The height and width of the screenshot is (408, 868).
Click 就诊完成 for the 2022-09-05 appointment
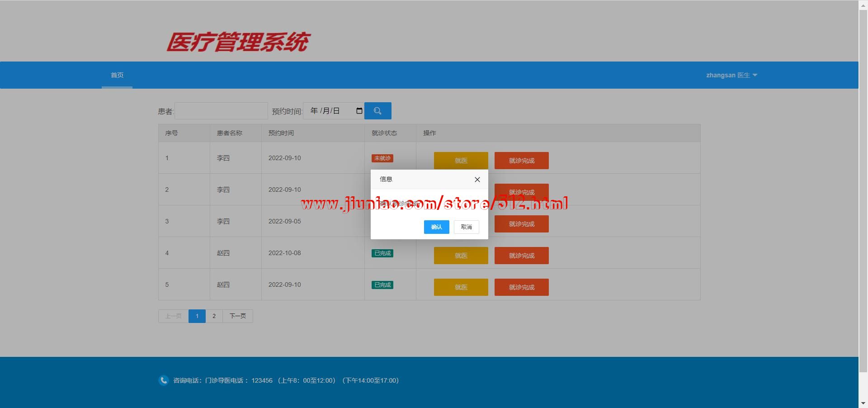pyautogui.click(x=522, y=224)
